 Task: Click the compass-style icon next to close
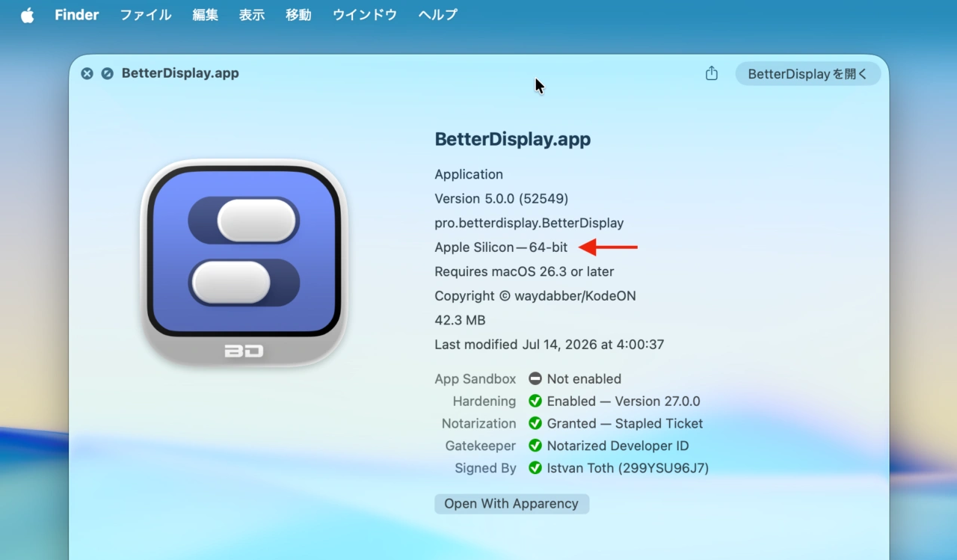click(108, 73)
